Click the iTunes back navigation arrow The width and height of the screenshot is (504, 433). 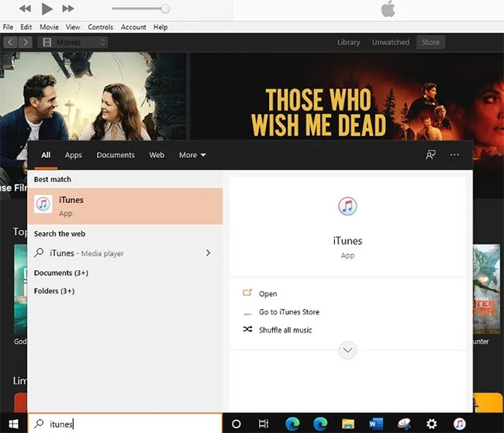[x=10, y=42]
